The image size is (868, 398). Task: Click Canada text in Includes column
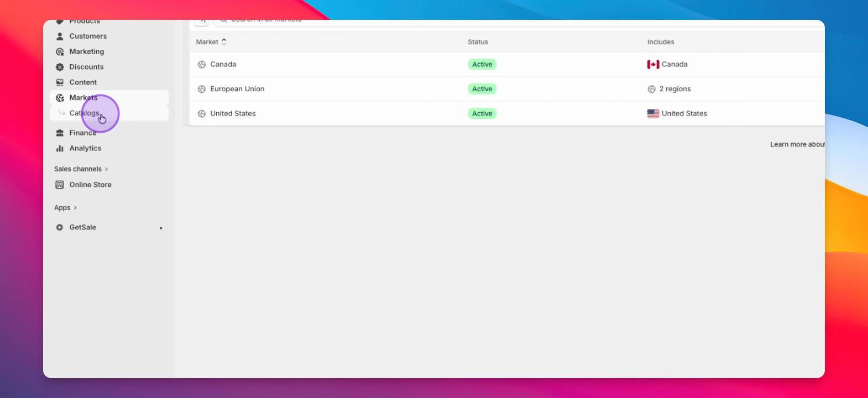(x=674, y=65)
